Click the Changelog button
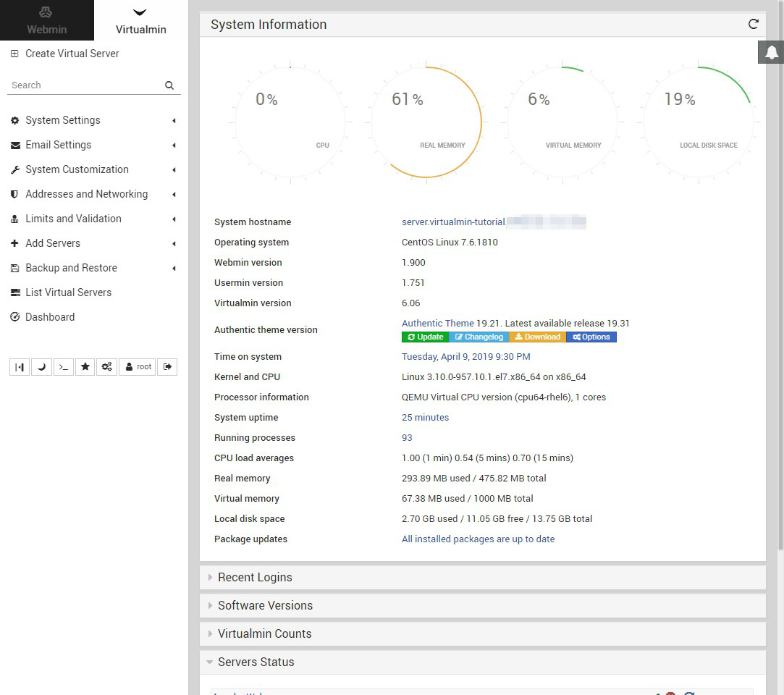Image resolution: width=784 pixels, height=695 pixels. 479,337
